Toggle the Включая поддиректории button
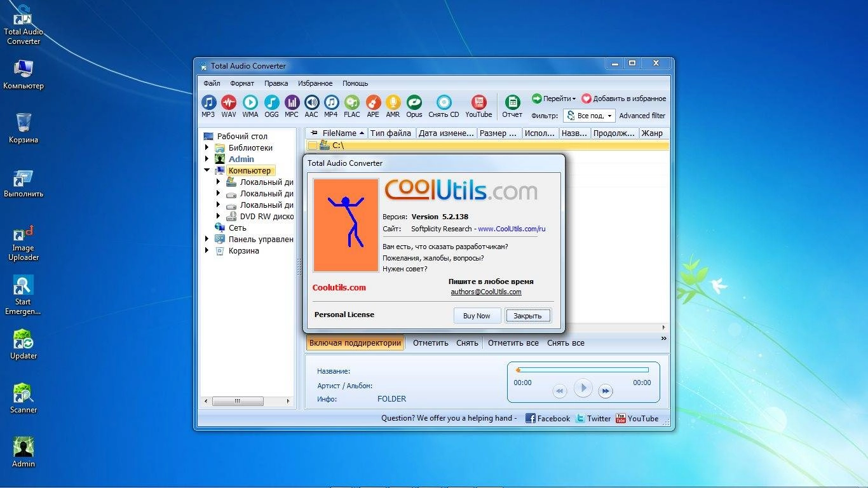The image size is (868, 488). pyautogui.click(x=355, y=342)
